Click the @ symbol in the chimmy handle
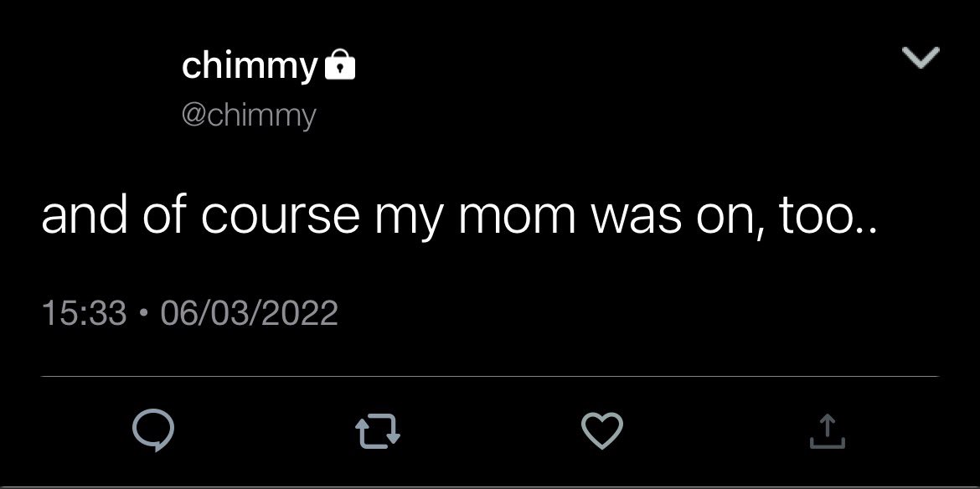Viewport: 980px width, 489px height. tap(194, 116)
